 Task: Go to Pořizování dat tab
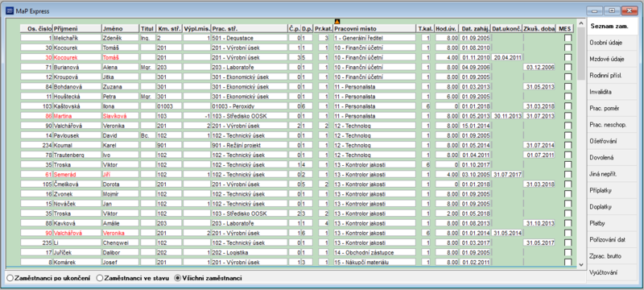coord(613,240)
